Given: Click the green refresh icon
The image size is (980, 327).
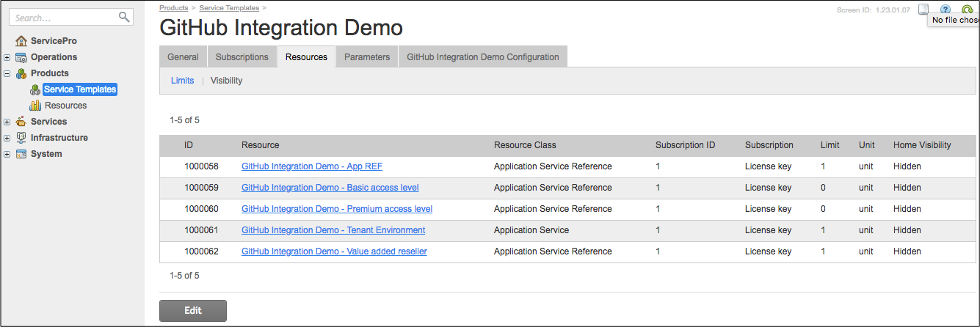Looking at the screenshot, I should point(967,10).
